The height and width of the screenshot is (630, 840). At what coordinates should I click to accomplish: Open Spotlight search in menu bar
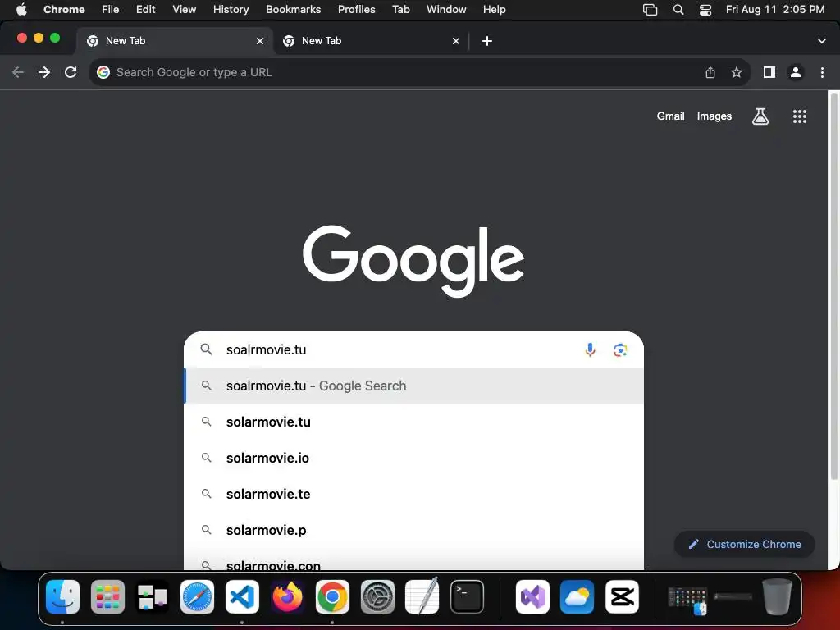pos(678,10)
